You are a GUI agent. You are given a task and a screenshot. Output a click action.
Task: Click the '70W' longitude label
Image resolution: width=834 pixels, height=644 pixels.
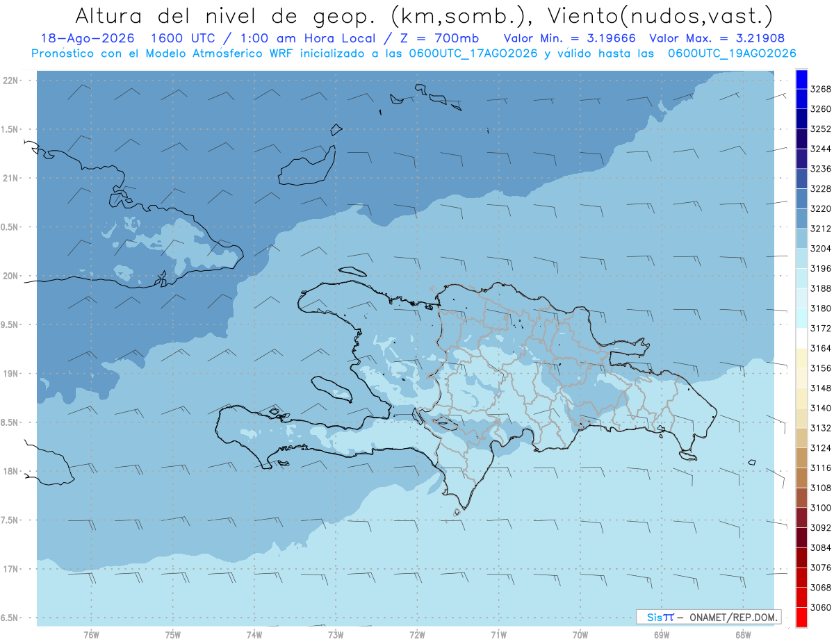(580, 635)
